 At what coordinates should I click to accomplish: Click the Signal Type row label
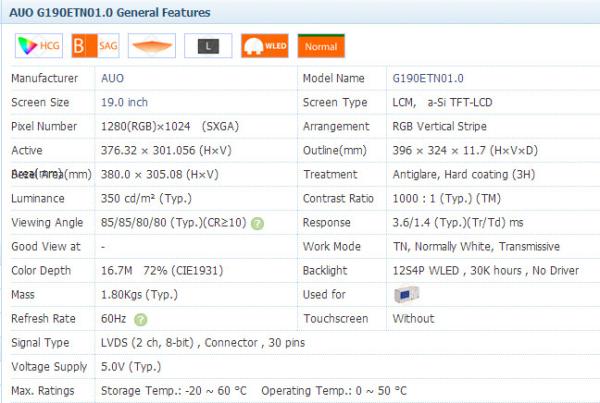pyautogui.click(x=40, y=343)
